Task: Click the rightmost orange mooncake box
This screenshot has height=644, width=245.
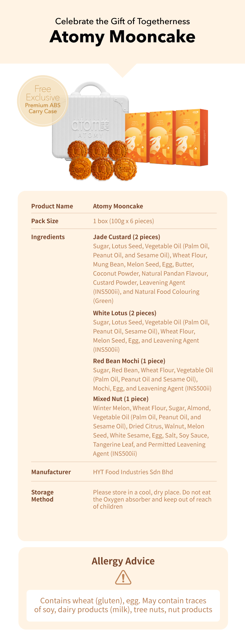Action: [192, 137]
